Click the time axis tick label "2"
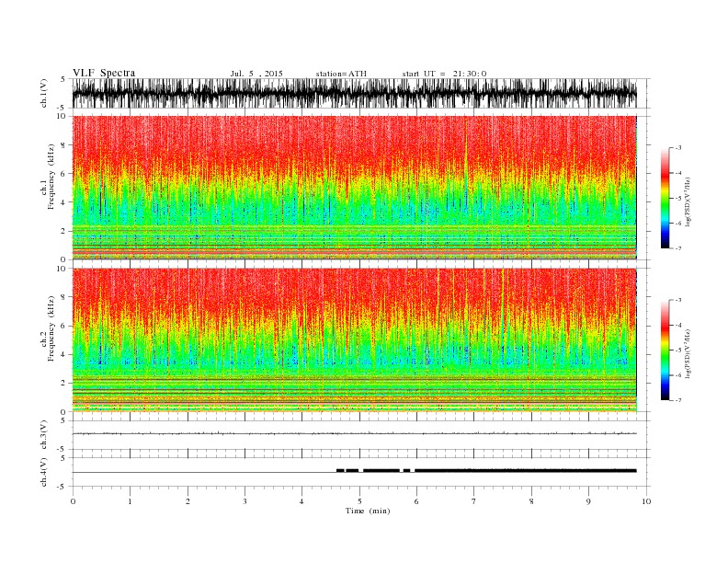 pyautogui.click(x=188, y=501)
